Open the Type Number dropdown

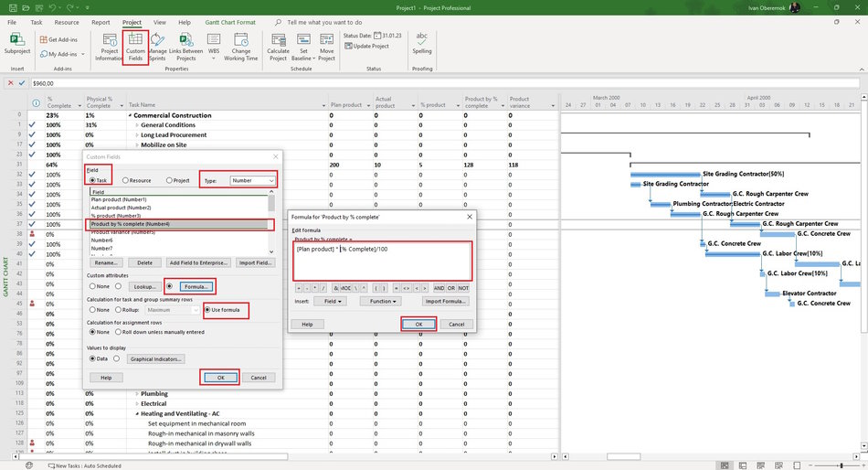(x=252, y=181)
